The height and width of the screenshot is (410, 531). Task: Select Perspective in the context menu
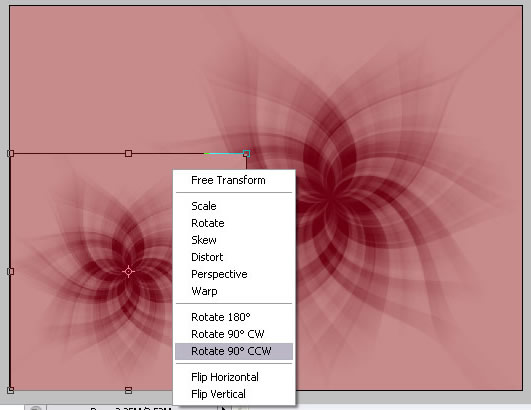[234, 274]
